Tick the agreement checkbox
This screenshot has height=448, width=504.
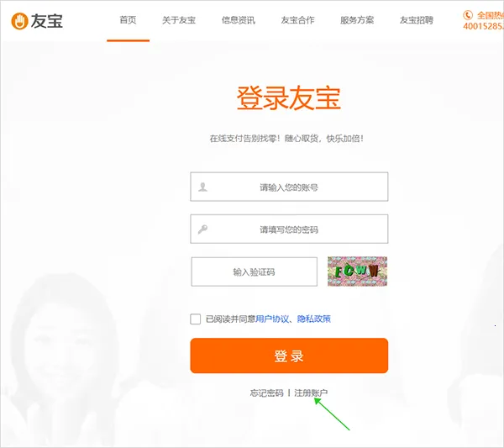pyautogui.click(x=196, y=319)
